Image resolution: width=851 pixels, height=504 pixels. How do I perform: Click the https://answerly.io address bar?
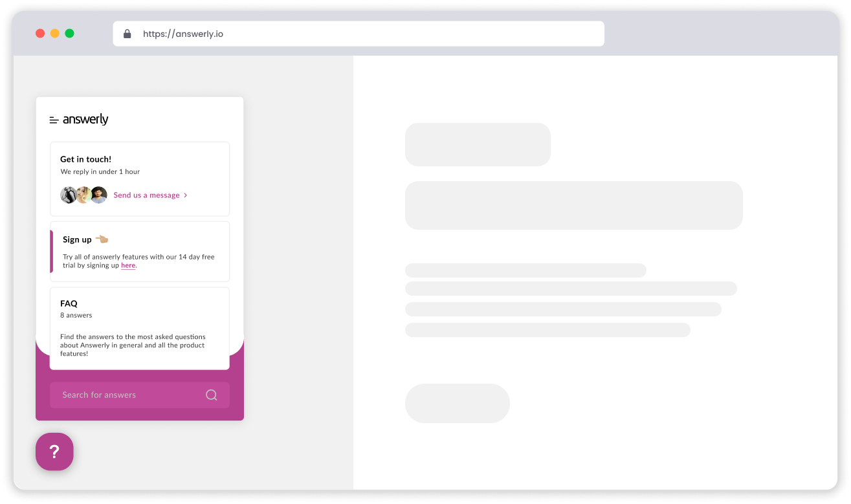359,34
